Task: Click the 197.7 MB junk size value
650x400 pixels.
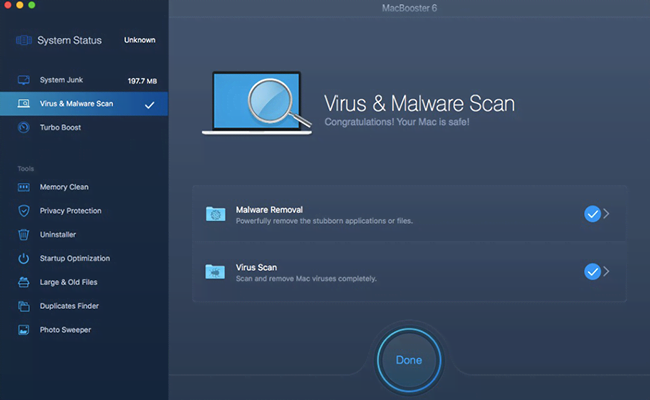Action: click(x=142, y=81)
